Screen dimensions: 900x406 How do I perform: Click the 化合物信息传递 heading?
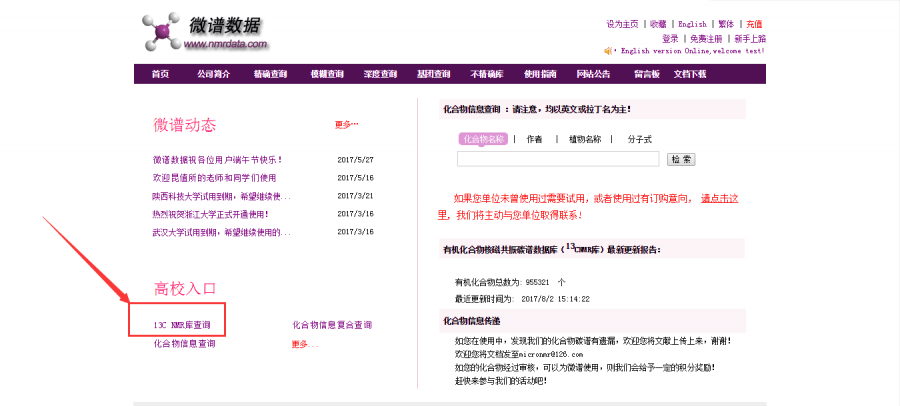pyautogui.click(x=472, y=320)
